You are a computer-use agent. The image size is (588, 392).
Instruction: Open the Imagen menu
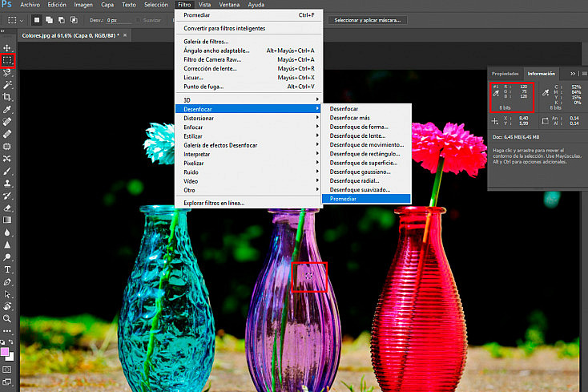83,5
